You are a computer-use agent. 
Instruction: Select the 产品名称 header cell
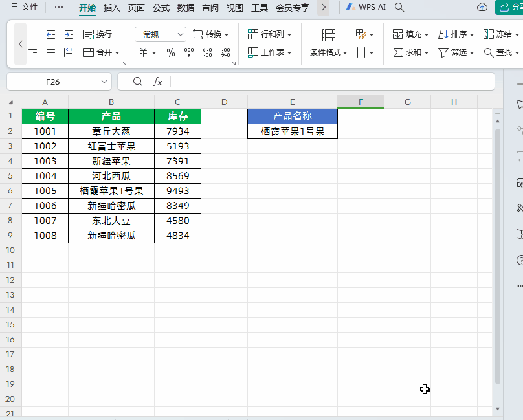click(x=293, y=116)
